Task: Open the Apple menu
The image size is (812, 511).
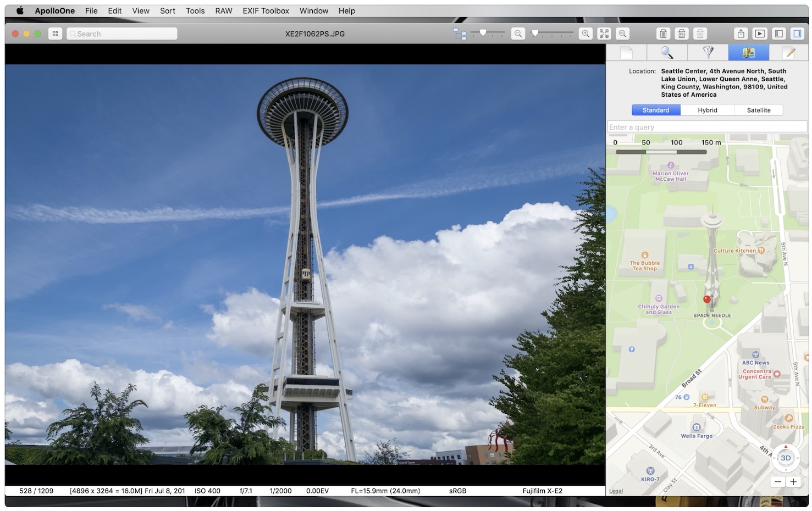Action: (x=20, y=10)
